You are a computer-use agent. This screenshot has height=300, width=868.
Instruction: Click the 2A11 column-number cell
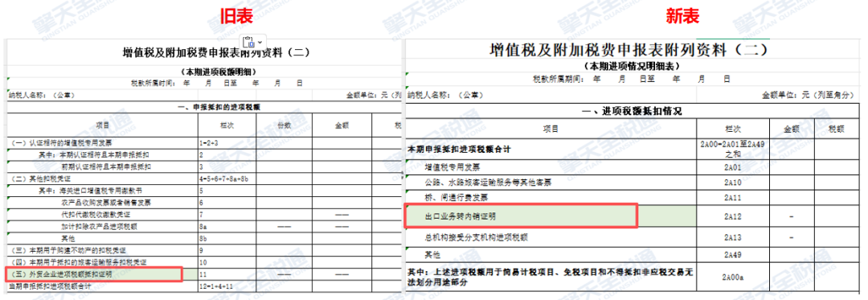[x=734, y=198]
